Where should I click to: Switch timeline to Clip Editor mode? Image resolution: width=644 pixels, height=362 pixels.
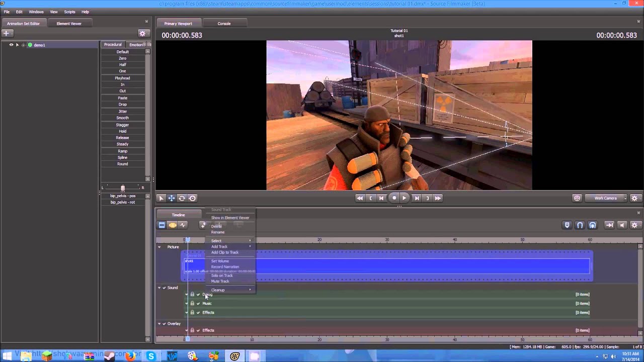tap(162, 225)
